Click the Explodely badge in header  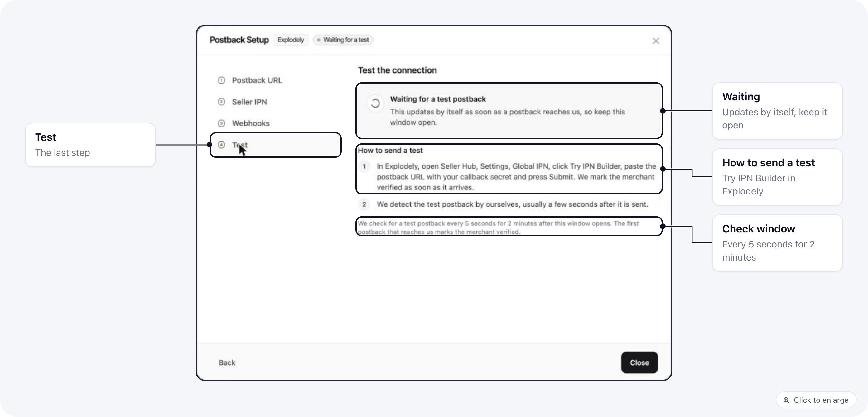[291, 40]
